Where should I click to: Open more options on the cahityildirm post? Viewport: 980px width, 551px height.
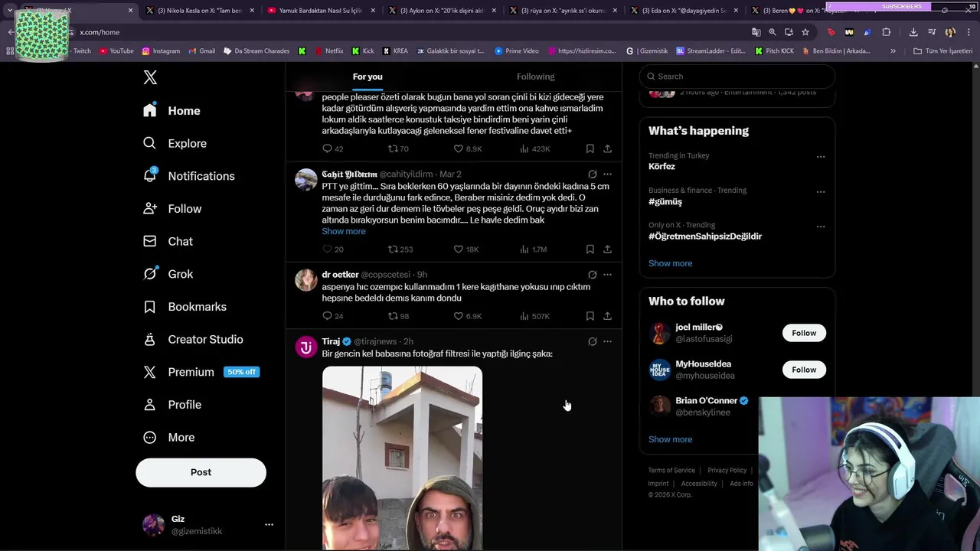pos(607,174)
